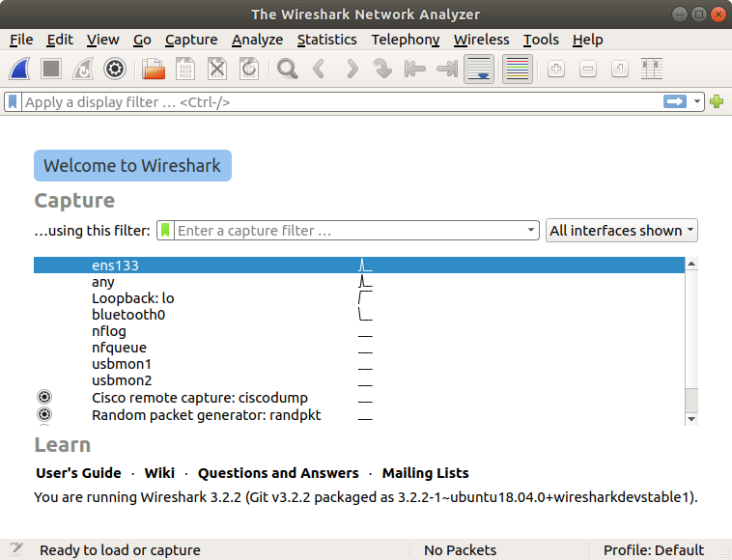Jump to the last packet icon
The height and width of the screenshot is (560, 732).
447,70
